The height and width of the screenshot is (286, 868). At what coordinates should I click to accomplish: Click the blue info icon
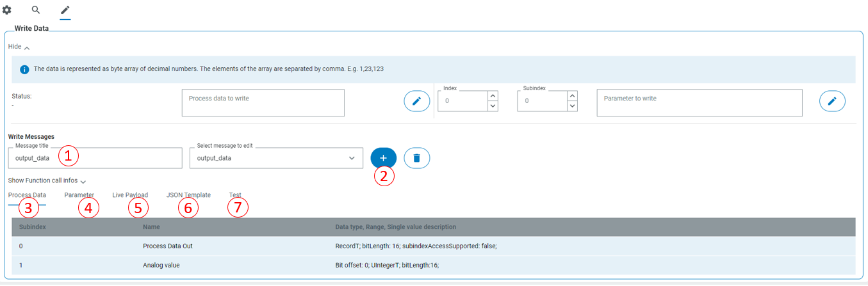point(24,69)
